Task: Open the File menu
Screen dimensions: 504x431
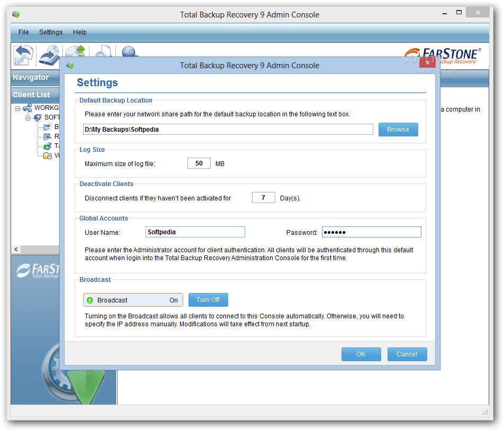Action: coord(23,32)
